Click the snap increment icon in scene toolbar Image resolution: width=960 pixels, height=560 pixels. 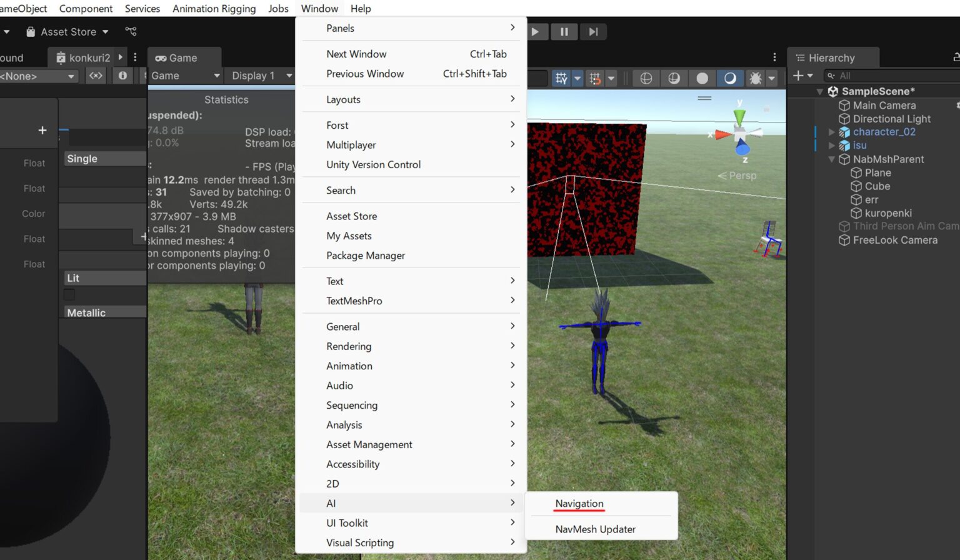(x=595, y=77)
